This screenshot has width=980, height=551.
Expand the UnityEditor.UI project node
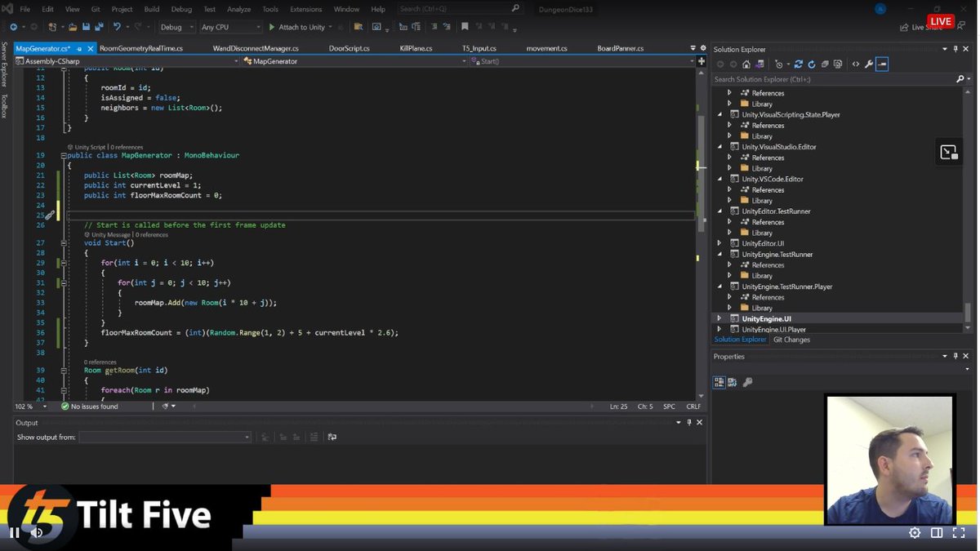coord(719,243)
